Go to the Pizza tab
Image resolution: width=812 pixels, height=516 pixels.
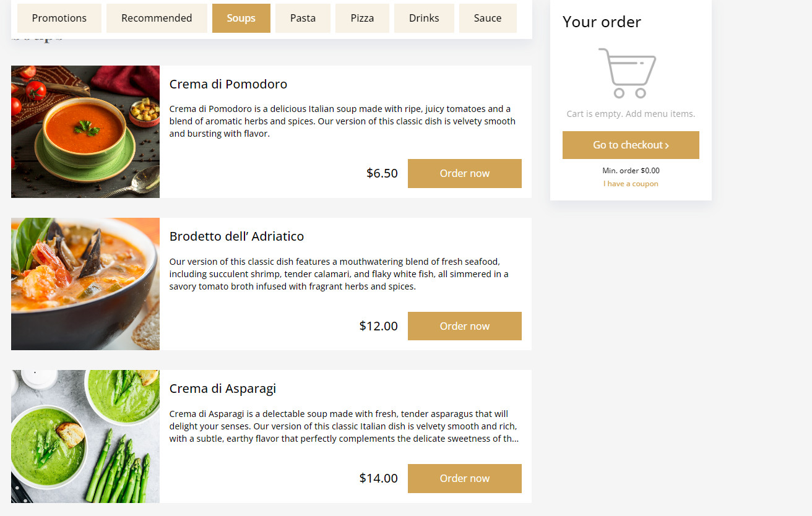click(362, 18)
